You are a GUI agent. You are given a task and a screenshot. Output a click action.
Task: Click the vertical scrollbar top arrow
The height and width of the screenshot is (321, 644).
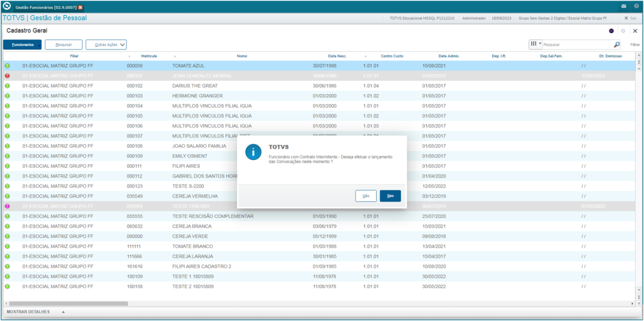pos(638,55)
